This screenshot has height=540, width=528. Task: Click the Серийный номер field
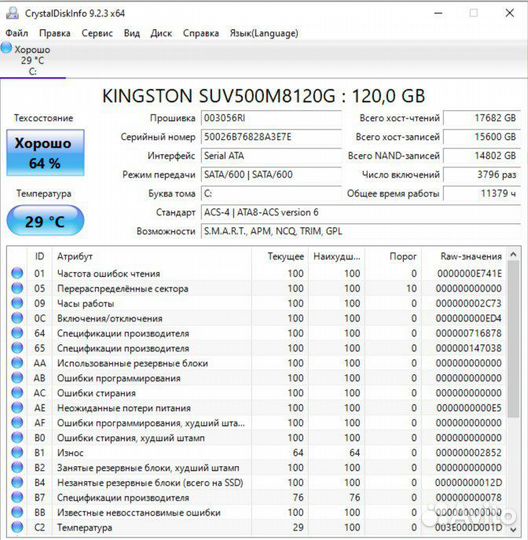271,137
